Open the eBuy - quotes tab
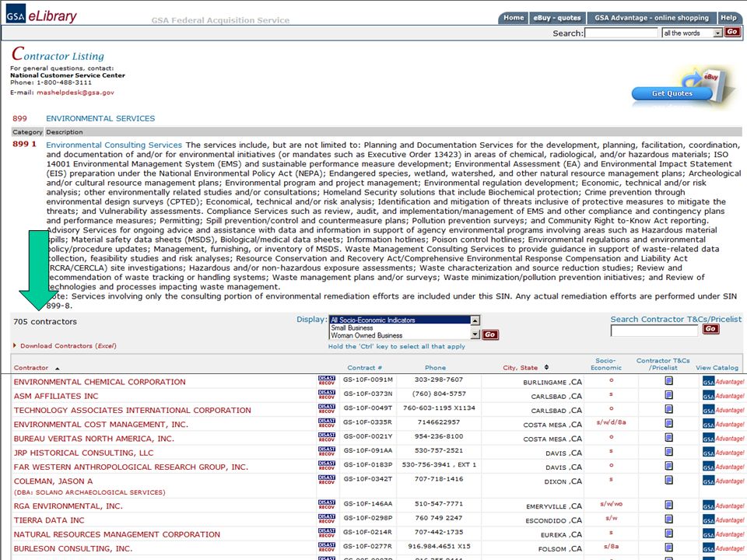The width and height of the screenshot is (747, 560). pyautogui.click(x=557, y=18)
